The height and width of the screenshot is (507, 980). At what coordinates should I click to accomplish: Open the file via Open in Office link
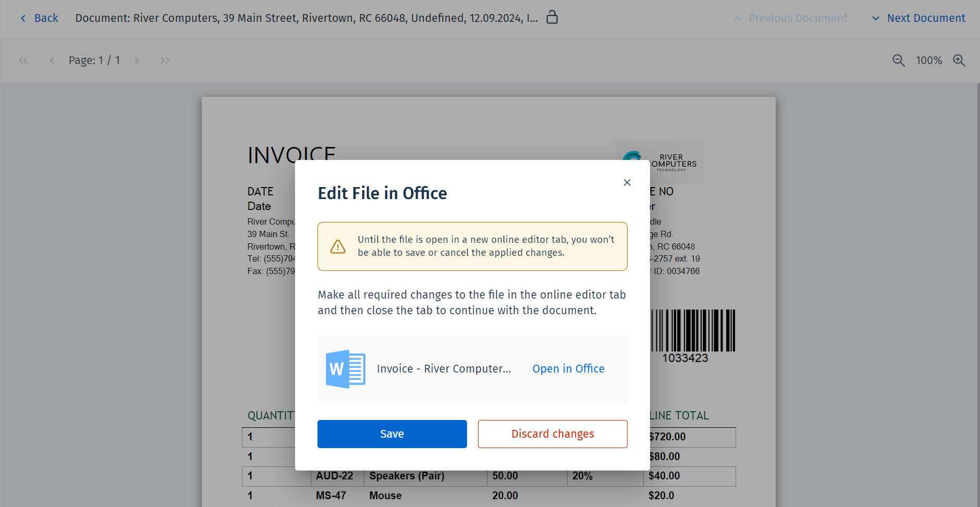click(x=568, y=369)
